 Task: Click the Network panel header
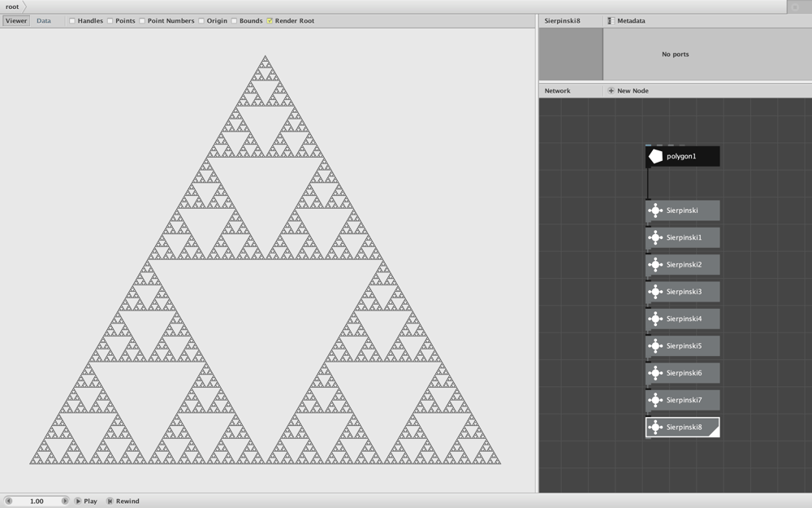click(557, 91)
